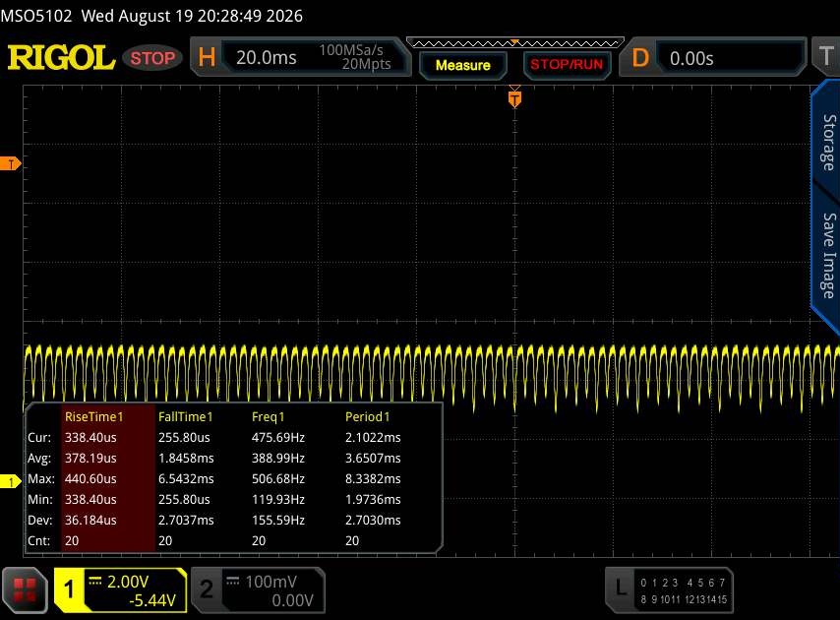
Task: Click Period1 min value 1.9736ms
Action: click(373, 499)
